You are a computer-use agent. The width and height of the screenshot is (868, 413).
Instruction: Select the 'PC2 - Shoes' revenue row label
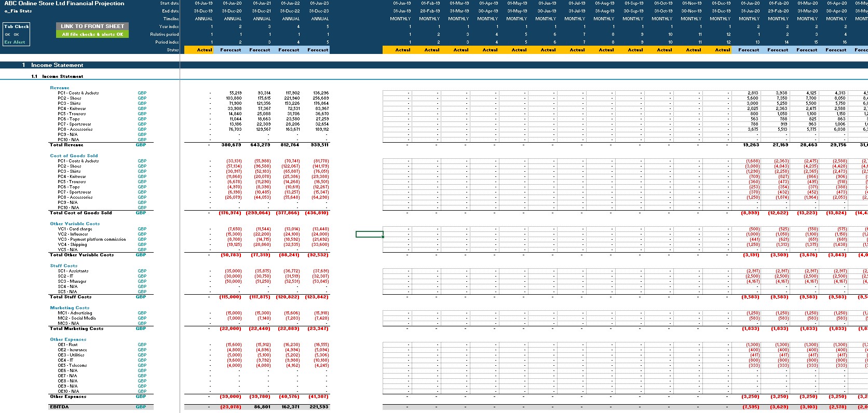click(x=69, y=98)
